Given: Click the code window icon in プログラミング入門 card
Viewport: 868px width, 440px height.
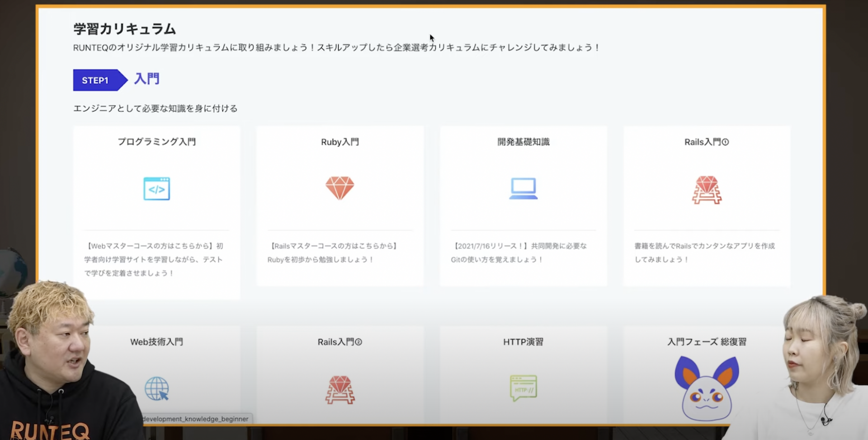Looking at the screenshot, I should tap(156, 189).
